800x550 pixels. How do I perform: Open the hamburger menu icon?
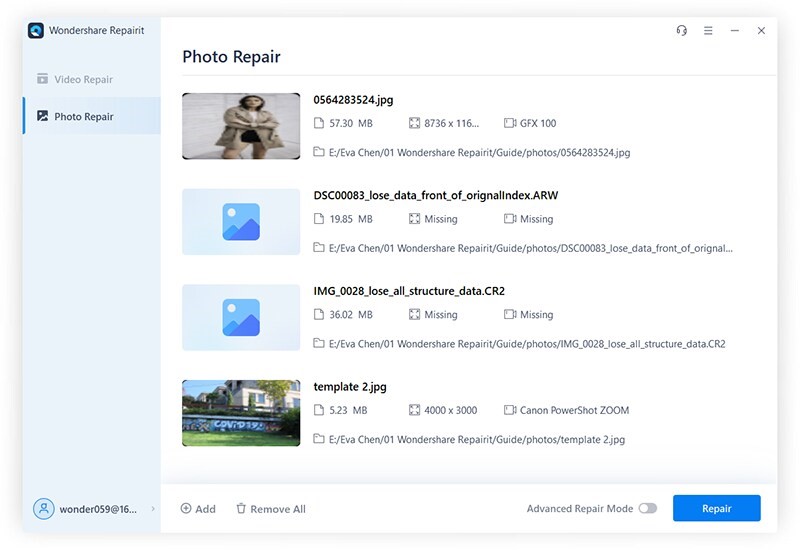(x=708, y=31)
